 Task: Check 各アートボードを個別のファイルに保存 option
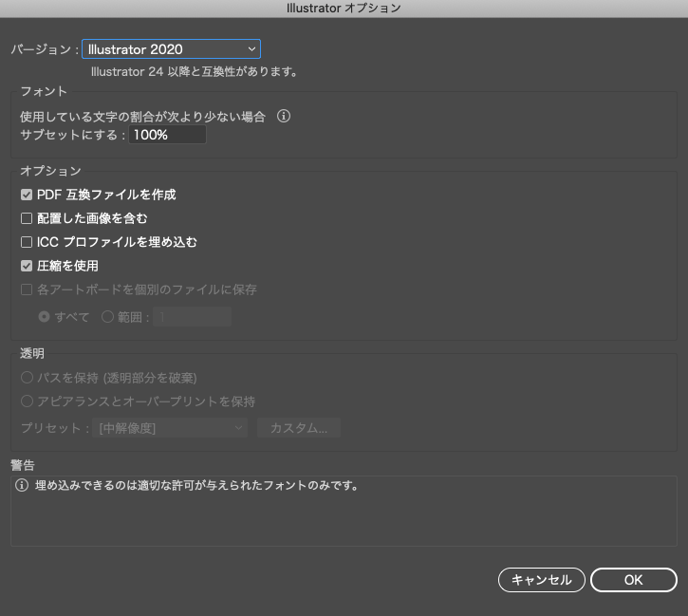(27, 289)
